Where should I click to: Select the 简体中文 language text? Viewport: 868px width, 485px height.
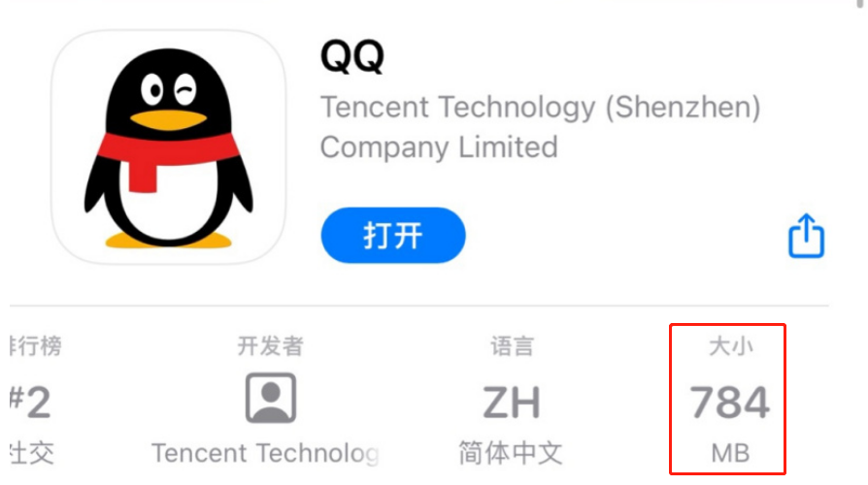click(x=511, y=454)
